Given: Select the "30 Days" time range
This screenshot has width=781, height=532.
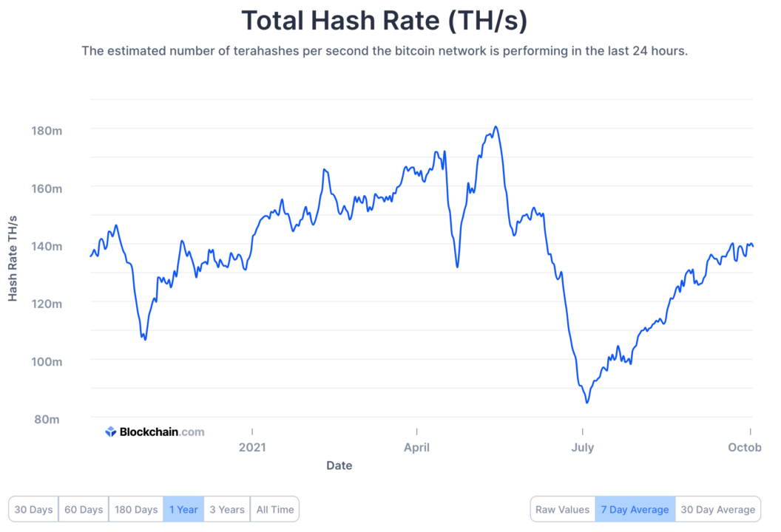Looking at the screenshot, I should tap(33, 509).
